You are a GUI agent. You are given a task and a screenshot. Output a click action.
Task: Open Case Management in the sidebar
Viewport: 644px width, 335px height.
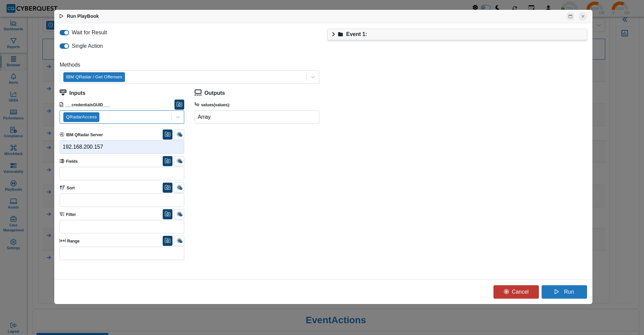[x=13, y=224]
